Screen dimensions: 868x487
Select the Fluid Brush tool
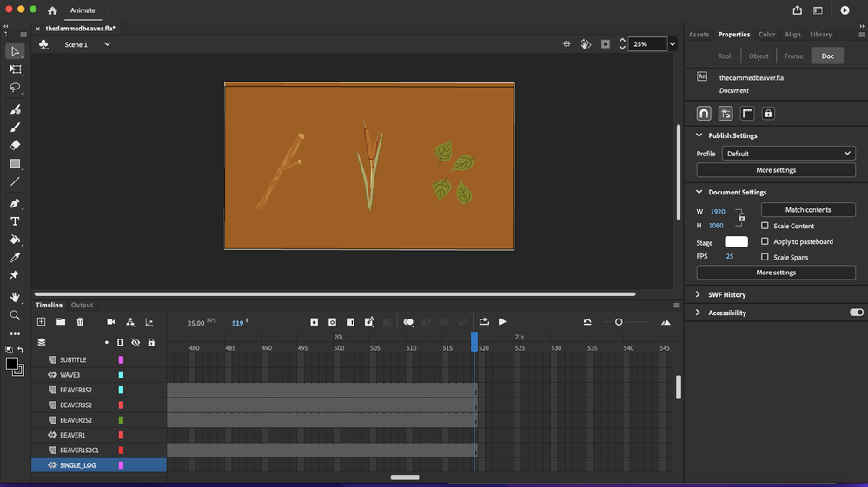coord(15,109)
